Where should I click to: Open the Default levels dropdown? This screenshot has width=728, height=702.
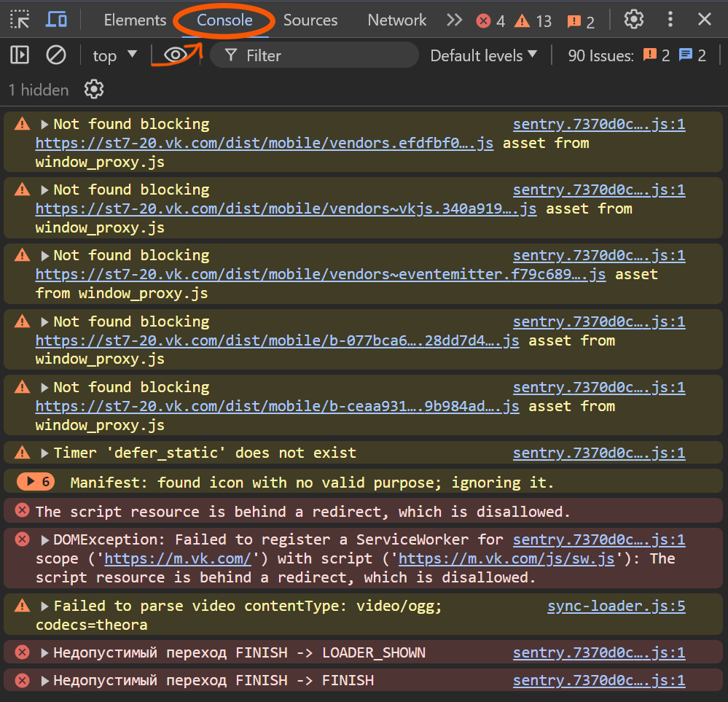(483, 55)
